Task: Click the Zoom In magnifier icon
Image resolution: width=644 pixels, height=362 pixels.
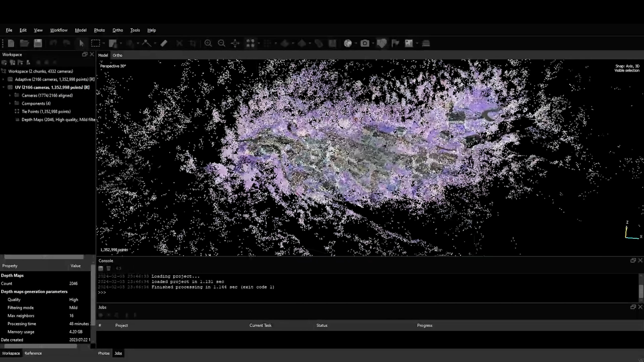Action: coord(208,43)
